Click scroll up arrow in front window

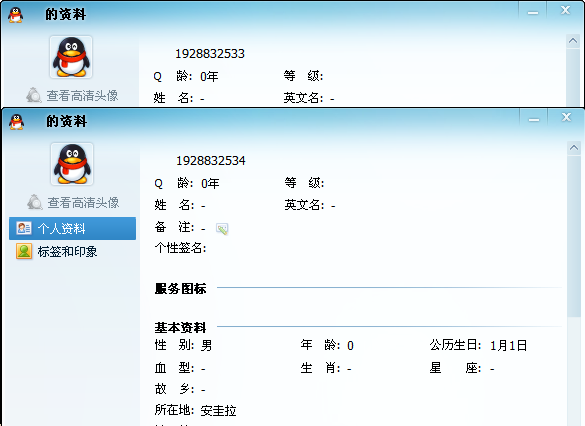[574, 148]
